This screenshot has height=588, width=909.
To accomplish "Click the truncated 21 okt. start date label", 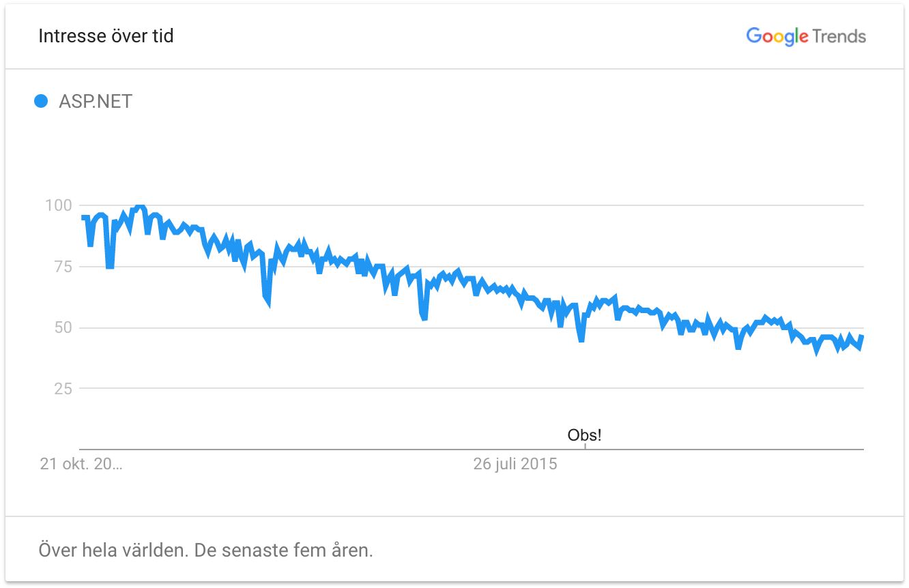I will [x=81, y=465].
